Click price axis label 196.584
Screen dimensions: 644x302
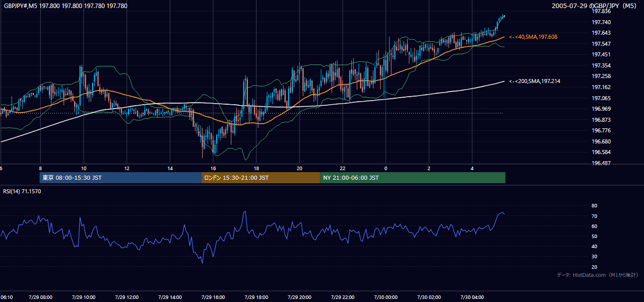601,152
